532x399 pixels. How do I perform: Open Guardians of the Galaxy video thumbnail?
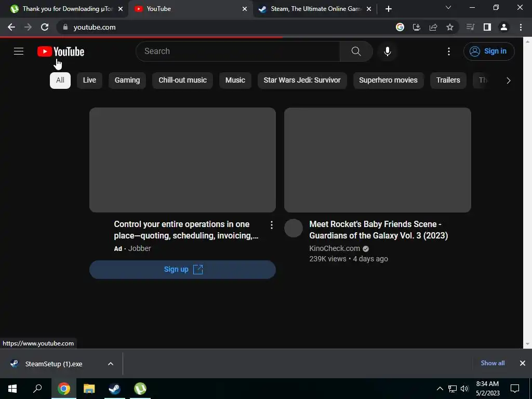(377, 160)
